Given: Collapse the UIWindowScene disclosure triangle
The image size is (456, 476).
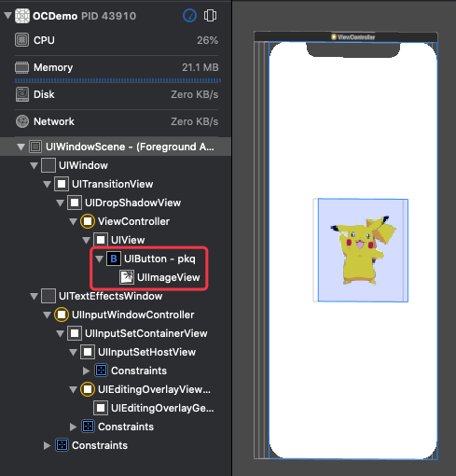Looking at the screenshot, I should tap(21, 147).
